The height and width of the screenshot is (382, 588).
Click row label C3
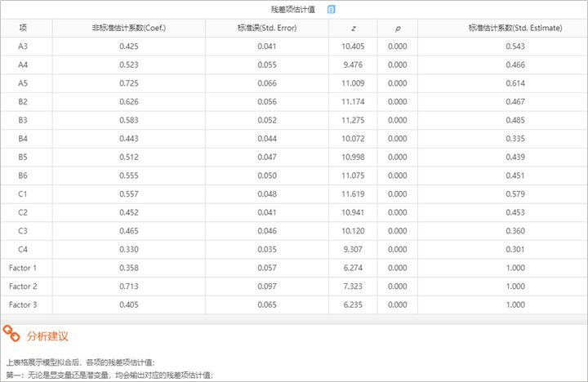click(x=23, y=230)
